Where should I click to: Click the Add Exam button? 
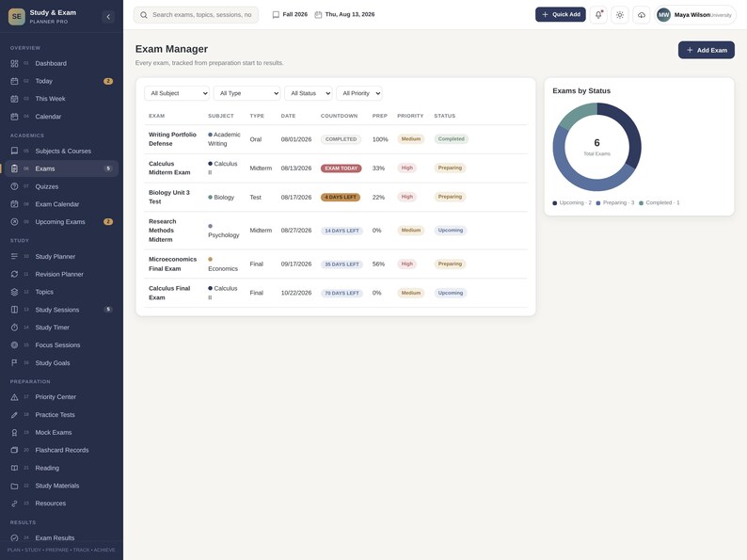click(706, 50)
